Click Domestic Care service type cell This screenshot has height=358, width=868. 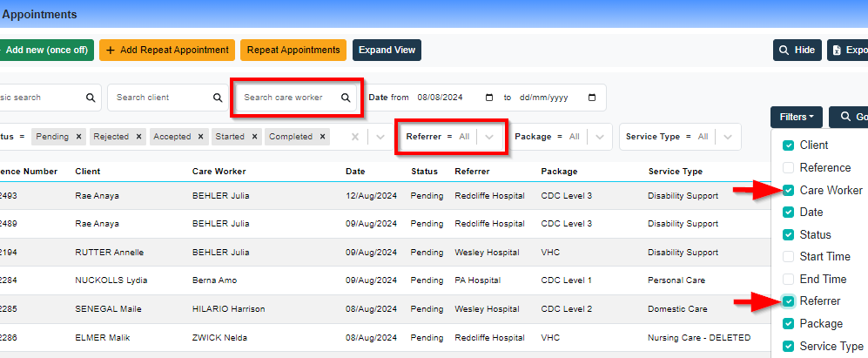click(x=677, y=308)
